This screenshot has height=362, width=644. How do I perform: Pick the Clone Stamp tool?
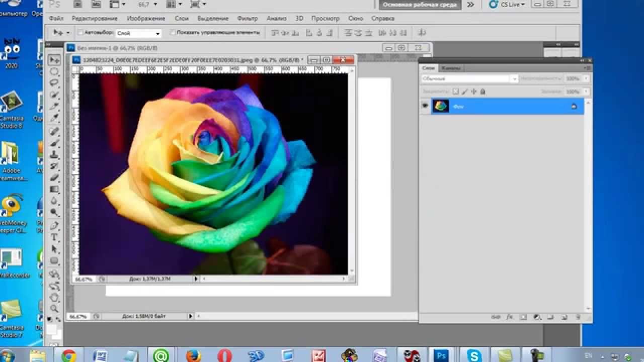click(54, 155)
